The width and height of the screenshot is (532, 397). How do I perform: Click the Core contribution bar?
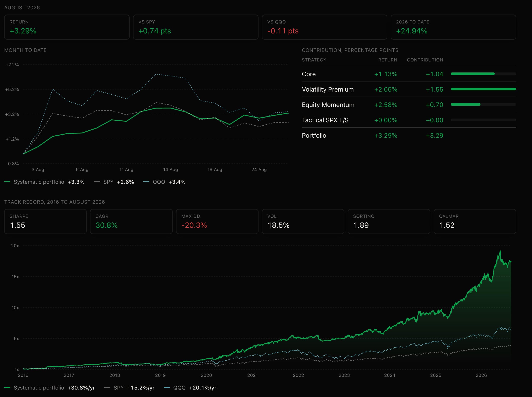pyautogui.click(x=483, y=74)
